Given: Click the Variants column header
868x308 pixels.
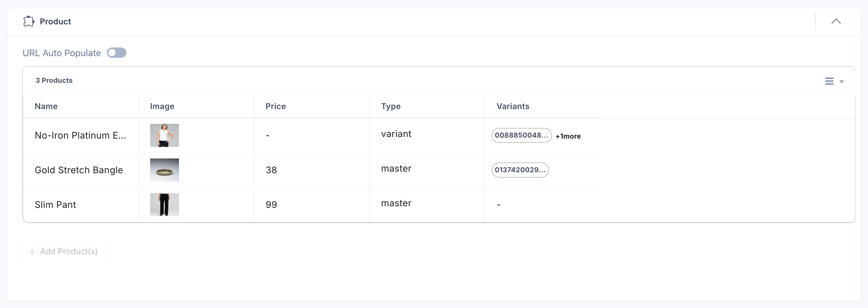Looking at the screenshot, I should tap(513, 106).
